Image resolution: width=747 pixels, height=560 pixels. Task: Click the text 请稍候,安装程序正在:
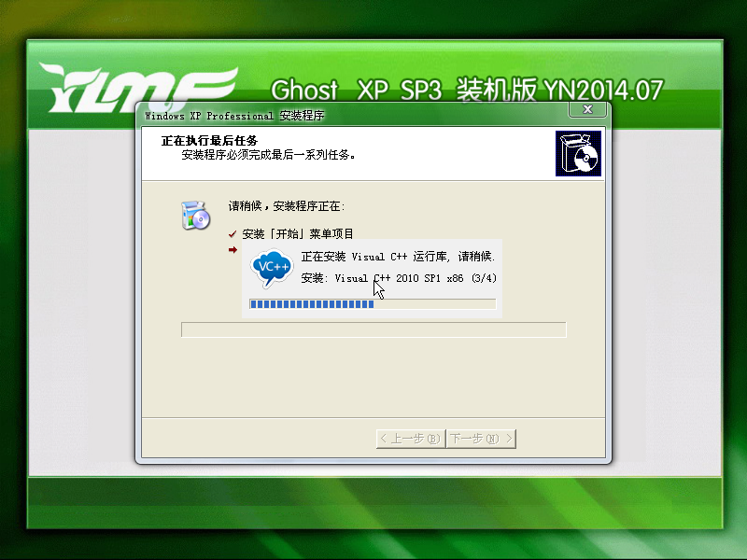coord(287,206)
